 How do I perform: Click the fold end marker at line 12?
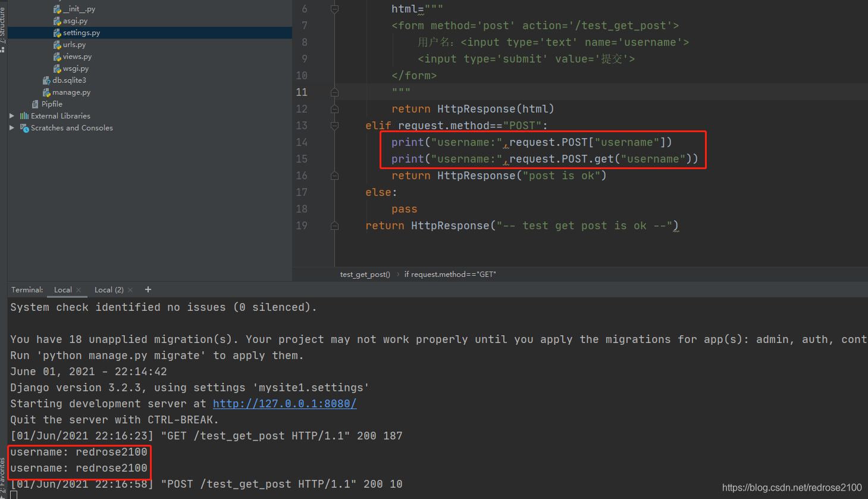[x=334, y=109]
